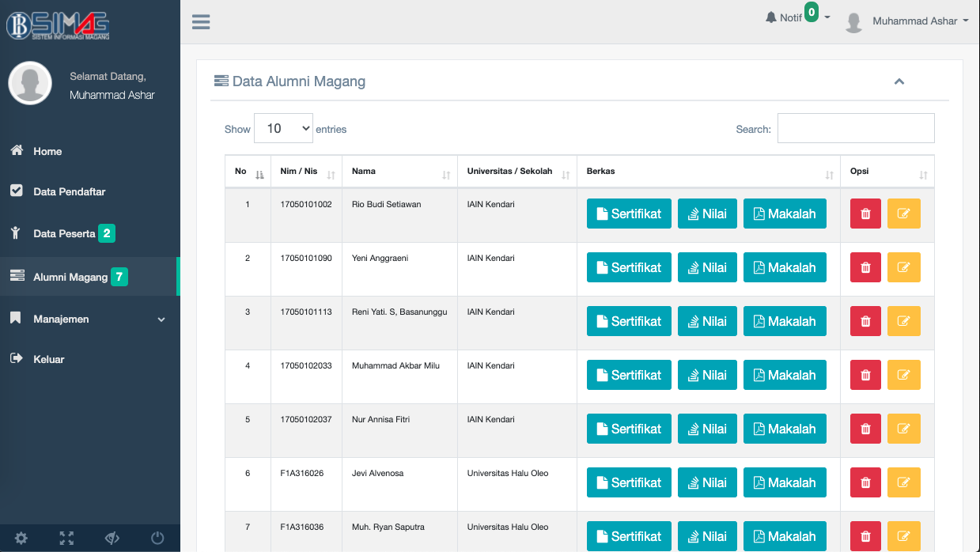Delete Muhammad Akbar Milu's record

865,375
